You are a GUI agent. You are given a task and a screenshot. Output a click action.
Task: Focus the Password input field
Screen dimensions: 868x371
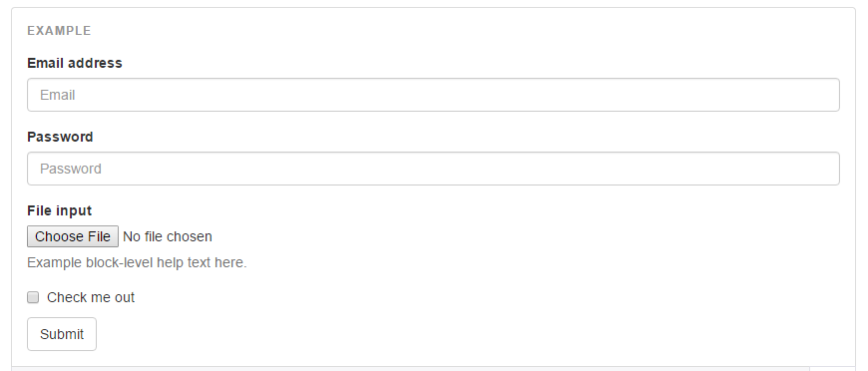(433, 169)
